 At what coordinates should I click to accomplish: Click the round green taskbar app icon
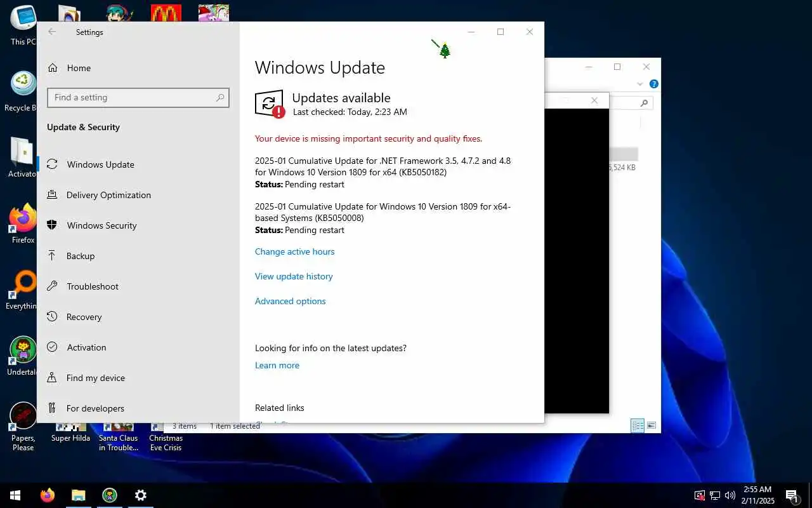click(x=109, y=495)
